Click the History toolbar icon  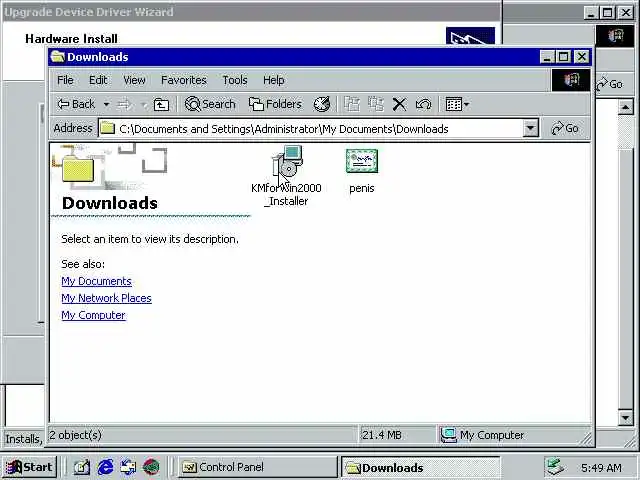coord(322,104)
